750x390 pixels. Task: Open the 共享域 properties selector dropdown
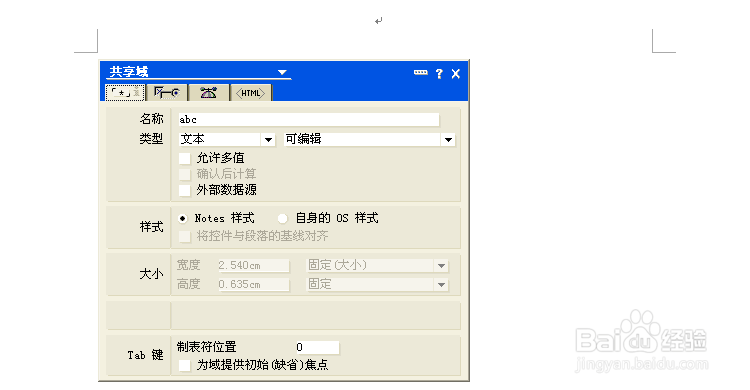tap(282, 72)
